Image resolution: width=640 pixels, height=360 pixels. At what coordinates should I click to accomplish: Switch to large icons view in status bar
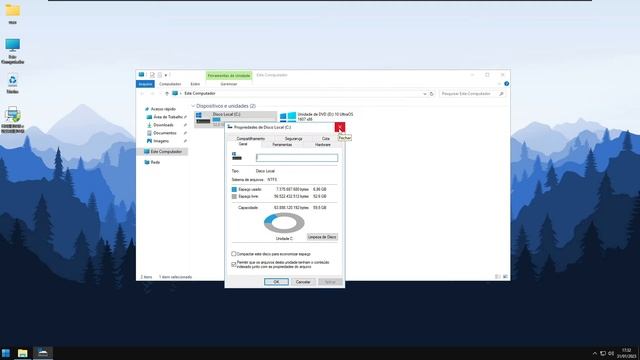pyautogui.click(x=505, y=277)
